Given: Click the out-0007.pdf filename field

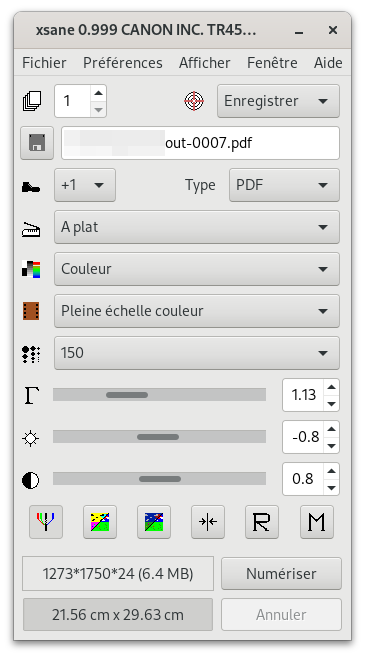Looking at the screenshot, I should [200, 143].
